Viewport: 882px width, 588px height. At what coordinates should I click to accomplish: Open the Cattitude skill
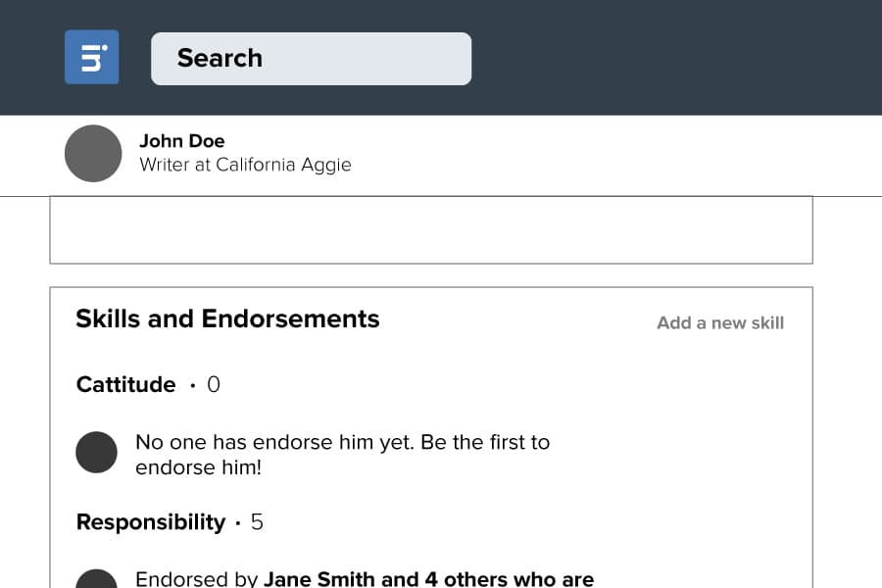125,385
